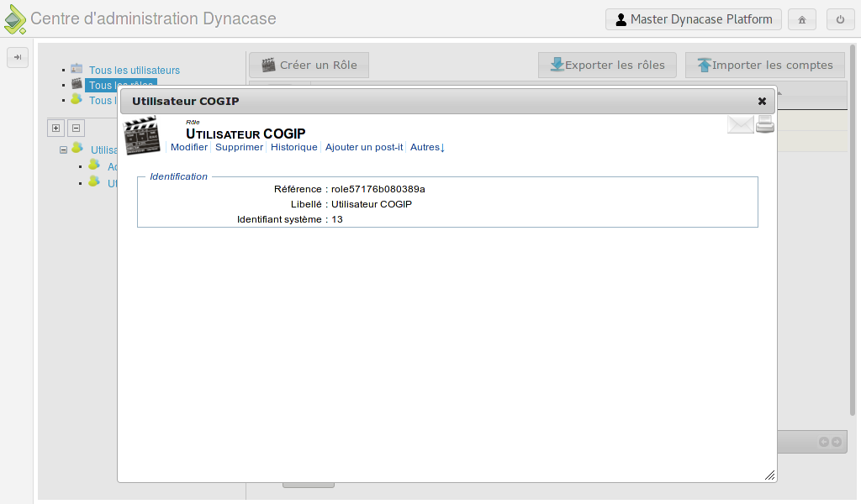Click the role clapperboard icon in dialog

141,135
